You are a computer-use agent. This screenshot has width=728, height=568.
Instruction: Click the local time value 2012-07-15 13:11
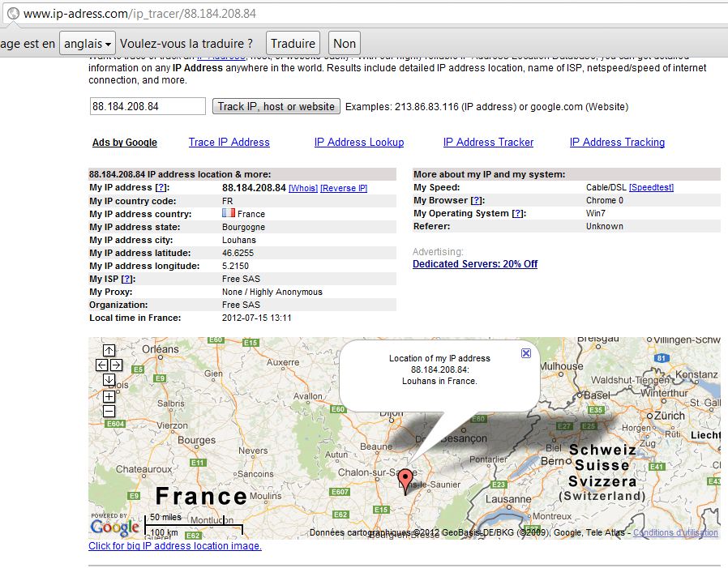point(257,318)
